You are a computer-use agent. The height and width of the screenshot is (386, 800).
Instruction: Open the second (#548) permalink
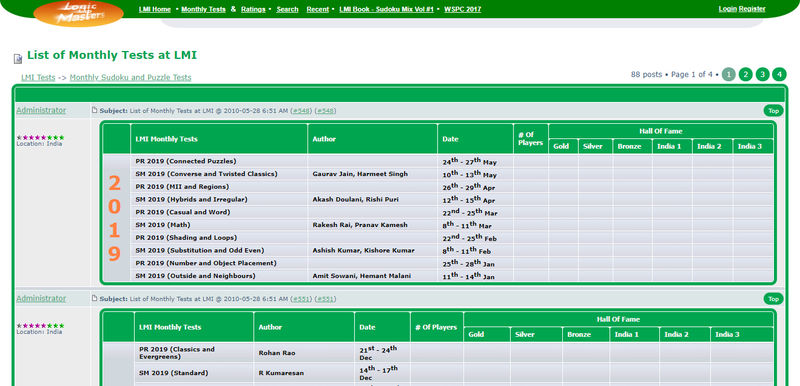point(326,111)
